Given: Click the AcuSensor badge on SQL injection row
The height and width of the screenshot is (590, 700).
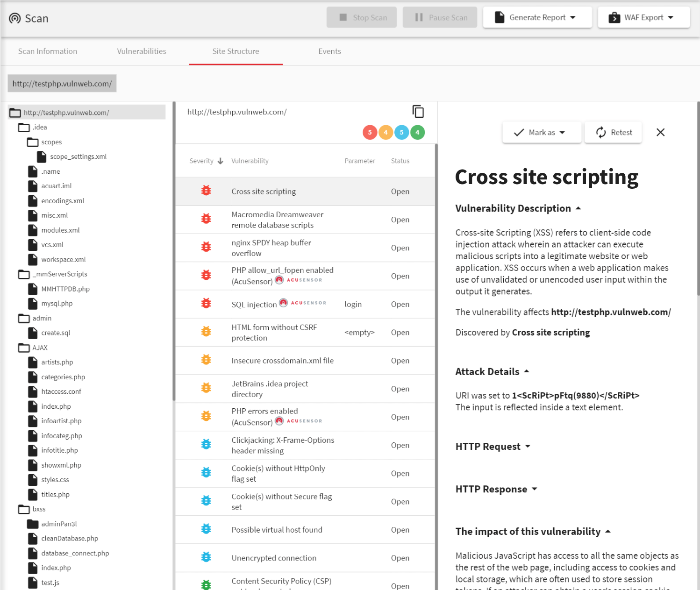Looking at the screenshot, I should (x=302, y=303).
